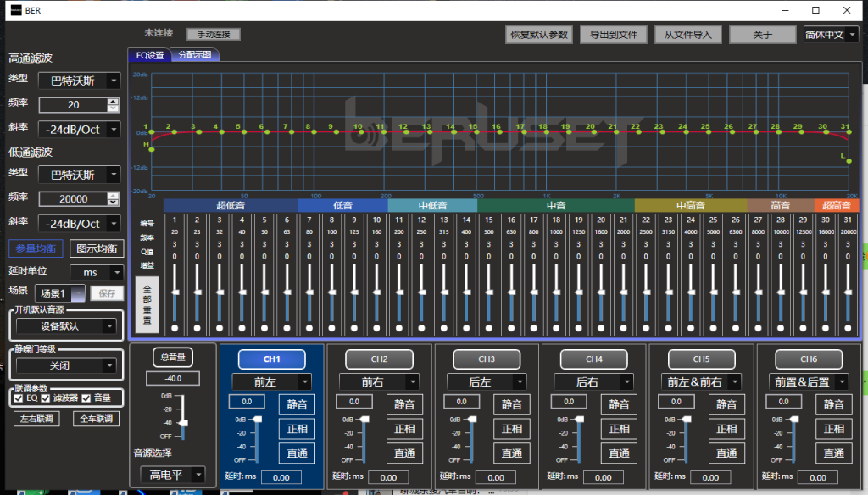Select the 参量均衡 parametric EQ button
The height and width of the screenshot is (495, 868).
point(36,248)
